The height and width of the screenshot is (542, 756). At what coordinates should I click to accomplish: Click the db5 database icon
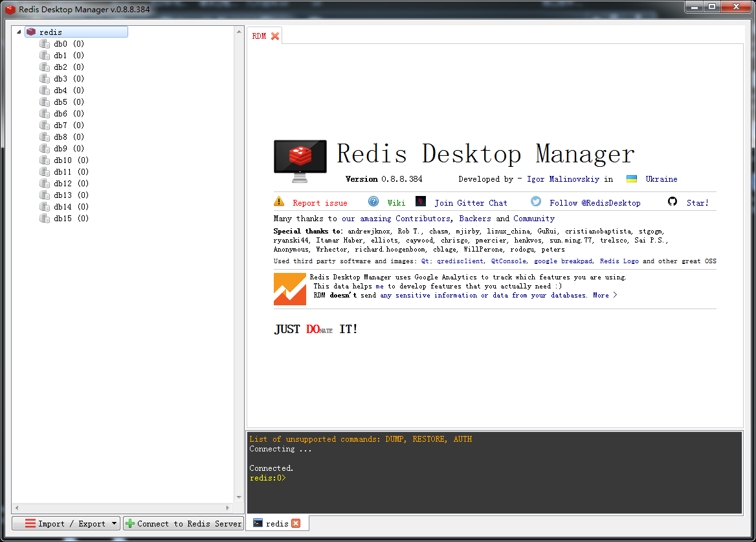point(45,102)
